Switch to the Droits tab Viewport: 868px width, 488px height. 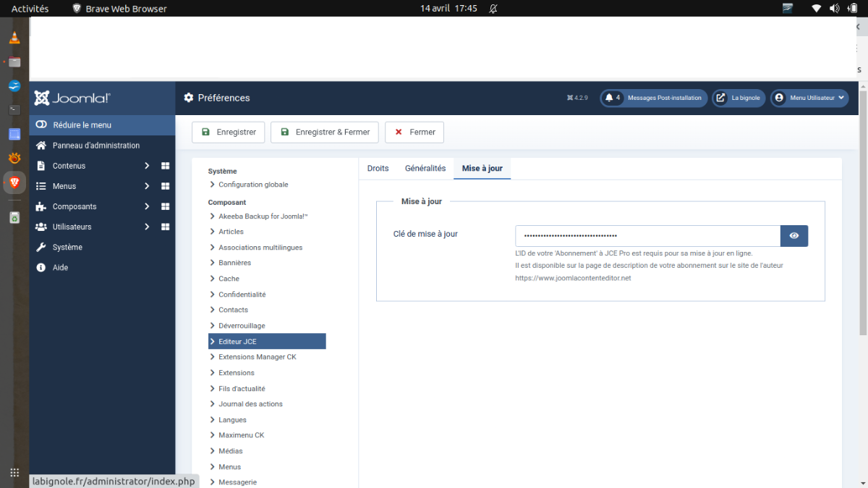pyautogui.click(x=378, y=168)
